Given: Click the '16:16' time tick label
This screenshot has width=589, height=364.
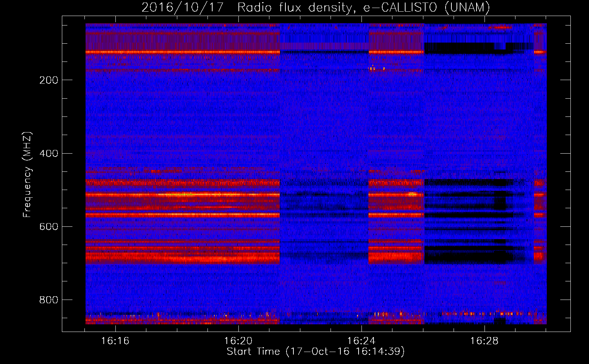Looking at the screenshot, I should tap(115, 341).
